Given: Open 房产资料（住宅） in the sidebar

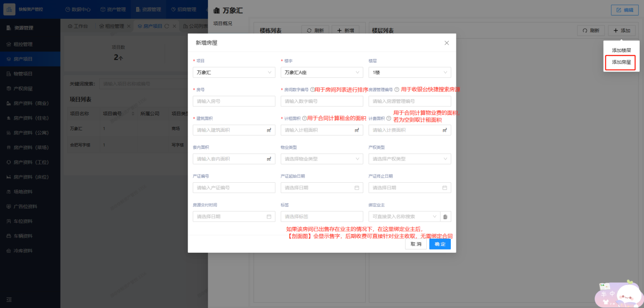Looking at the screenshot, I should coord(30,118).
